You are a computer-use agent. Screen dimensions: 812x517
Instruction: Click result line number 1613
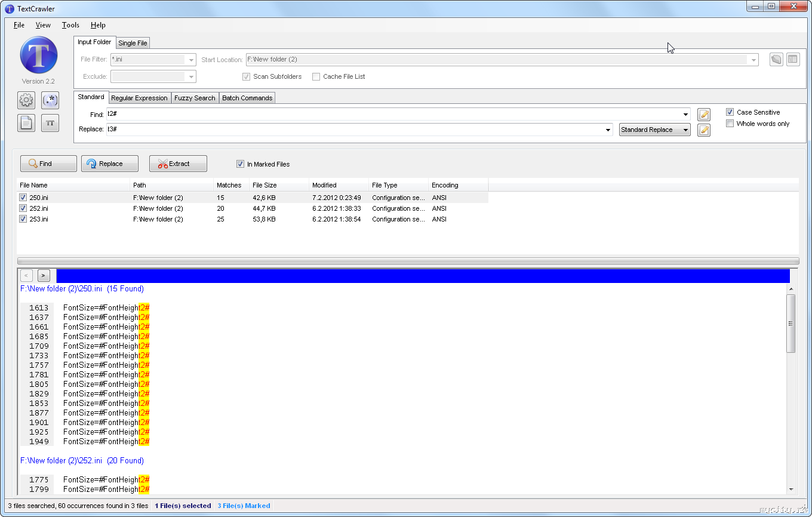39,308
